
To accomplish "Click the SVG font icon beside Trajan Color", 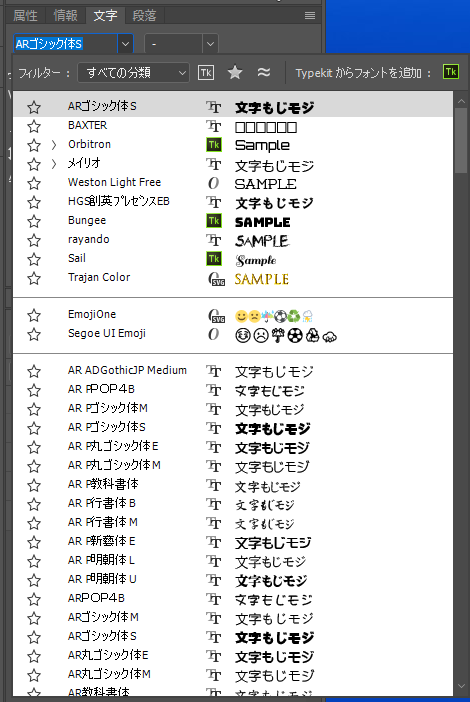I will (216, 279).
